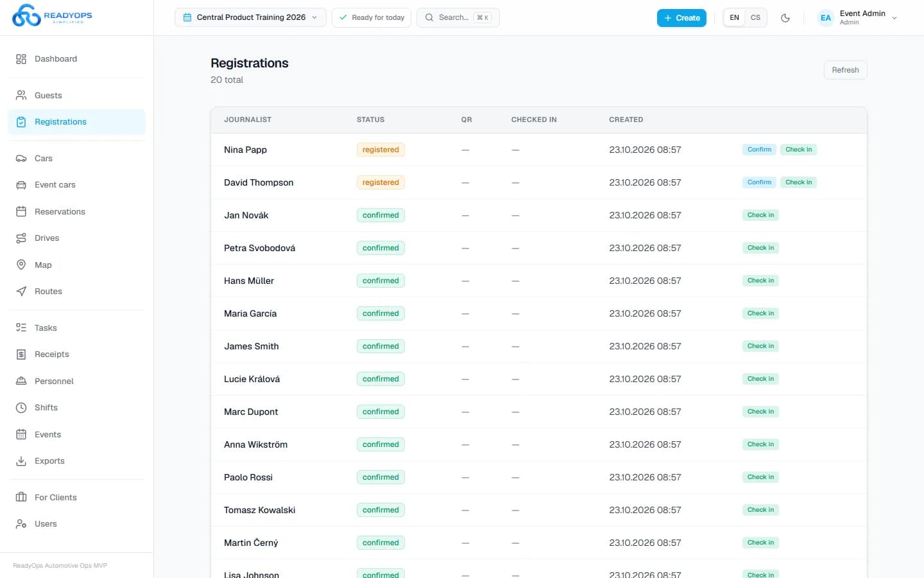Screen dimensions: 924x578
Task: Check in Maria García
Action: tap(760, 313)
